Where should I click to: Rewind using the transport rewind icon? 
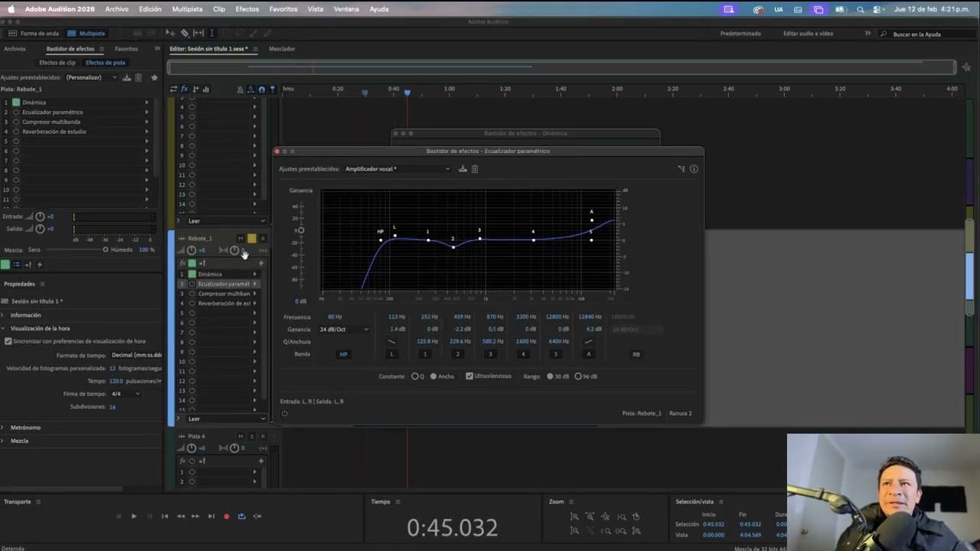click(x=181, y=517)
